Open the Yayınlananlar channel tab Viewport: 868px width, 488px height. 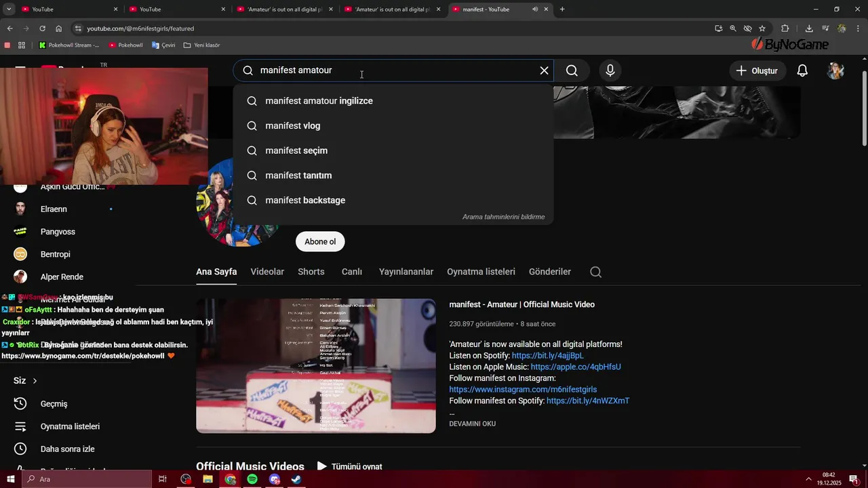(x=406, y=272)
